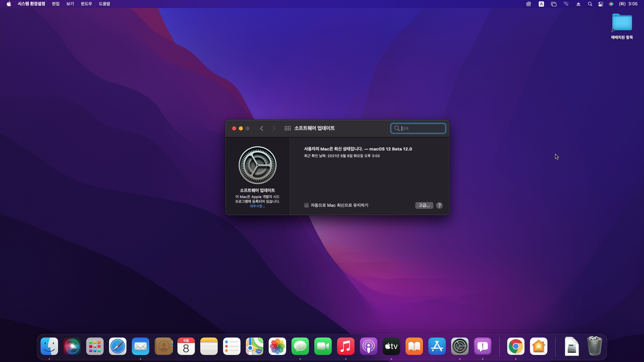This screenshot has width=644, height=362.
Task: Select the 재배치된 항목 desktop folder
Action: click(x=622, y=23)
